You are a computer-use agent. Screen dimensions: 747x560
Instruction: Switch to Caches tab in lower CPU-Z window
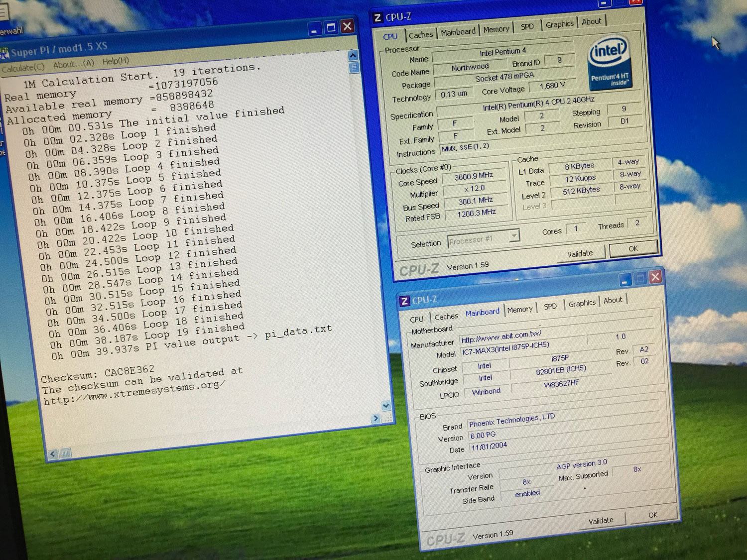(x=446, y=316)
